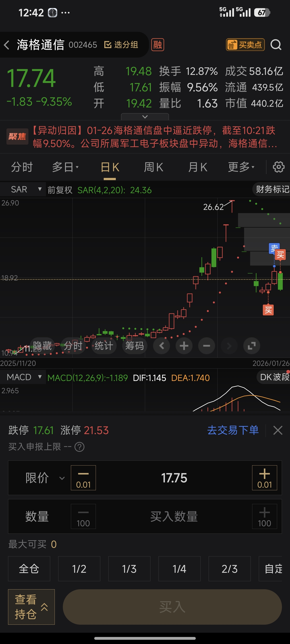Tap 分时 overlay button on chart
Screen dimensions: 290x644
[x=73, y=346]
